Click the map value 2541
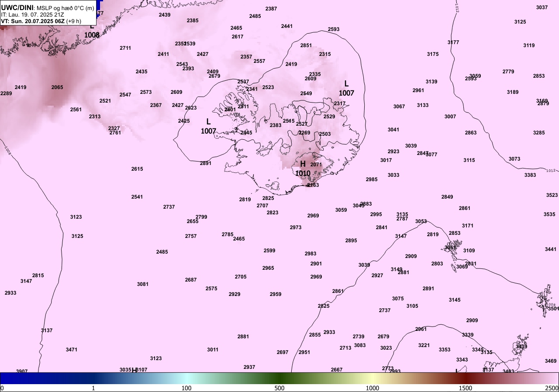Screen dimensions: 559x392 pos(137,197)
